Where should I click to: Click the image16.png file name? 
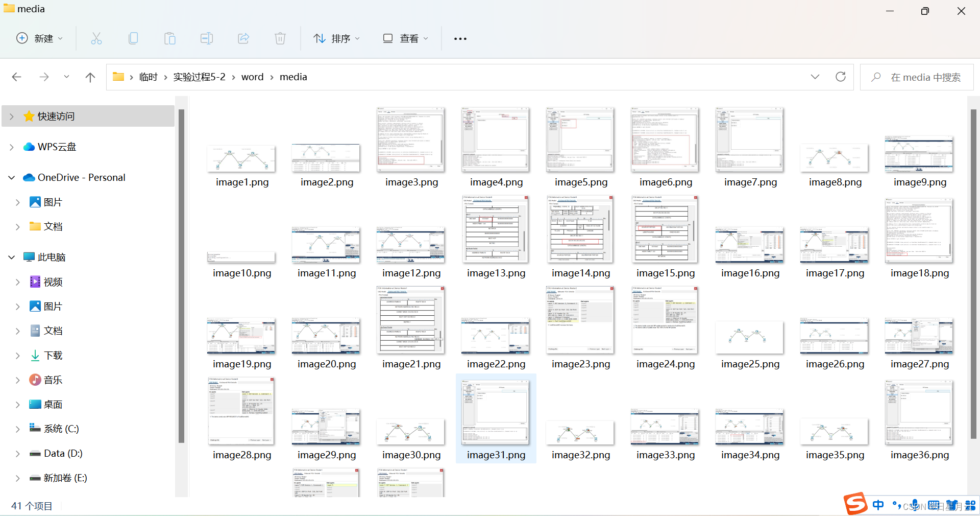[x=750, y=273]
